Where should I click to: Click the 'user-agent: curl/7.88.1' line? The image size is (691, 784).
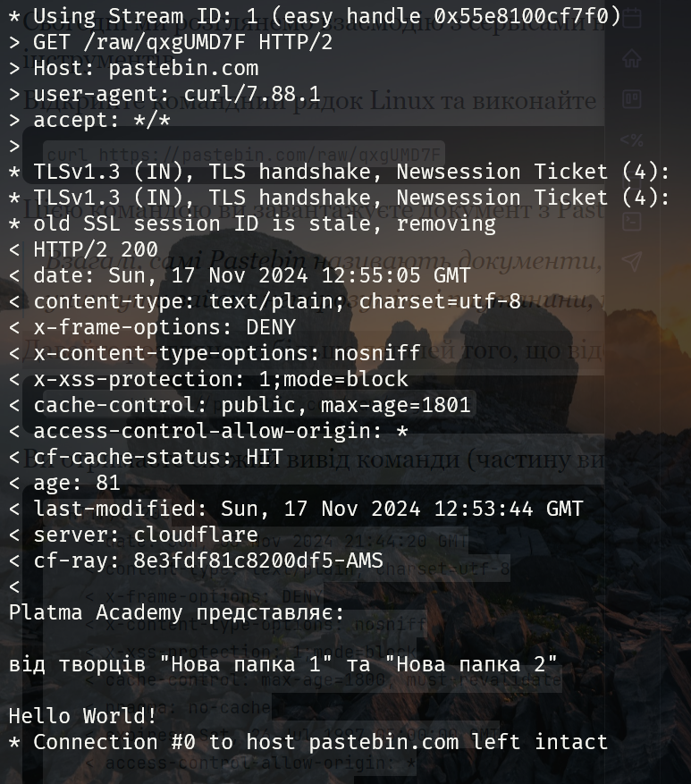176,94
